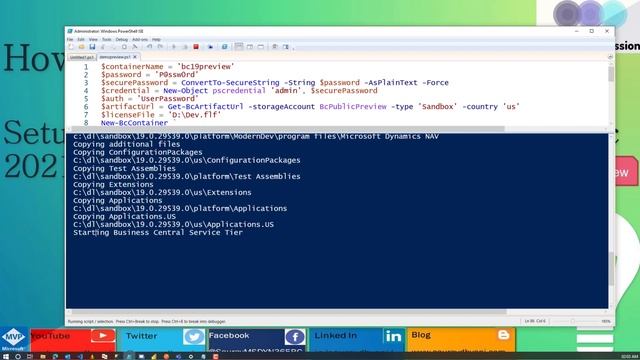Viewport: 640px width, 360px height.
Task: Show the script pane on right layout icon
Action: [250, 47]
